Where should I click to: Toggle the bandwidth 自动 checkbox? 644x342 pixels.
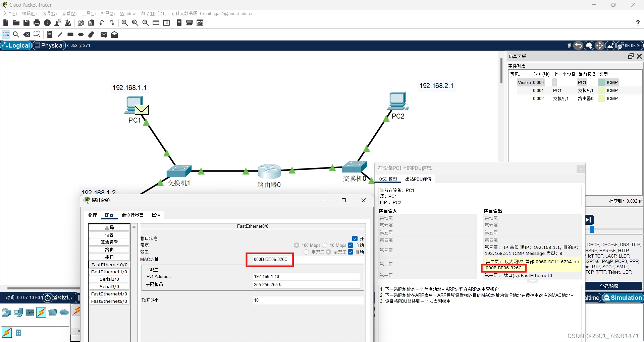(351, 245)
